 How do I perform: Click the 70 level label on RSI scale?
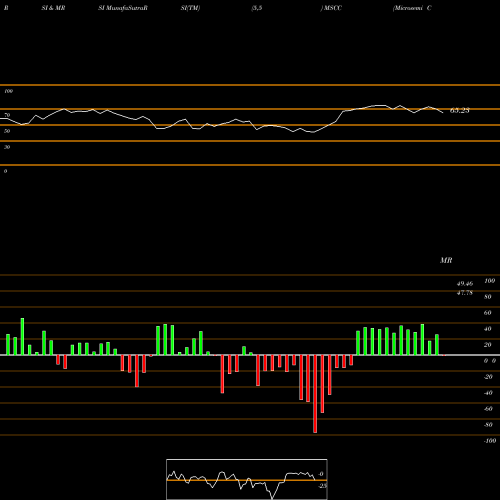point(7,115)
